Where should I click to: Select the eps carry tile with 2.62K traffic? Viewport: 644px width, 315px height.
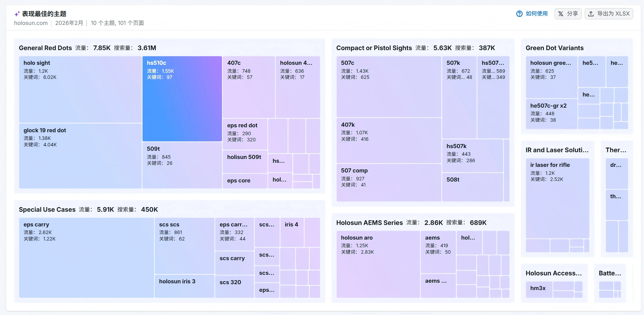[x=87, y=258]
